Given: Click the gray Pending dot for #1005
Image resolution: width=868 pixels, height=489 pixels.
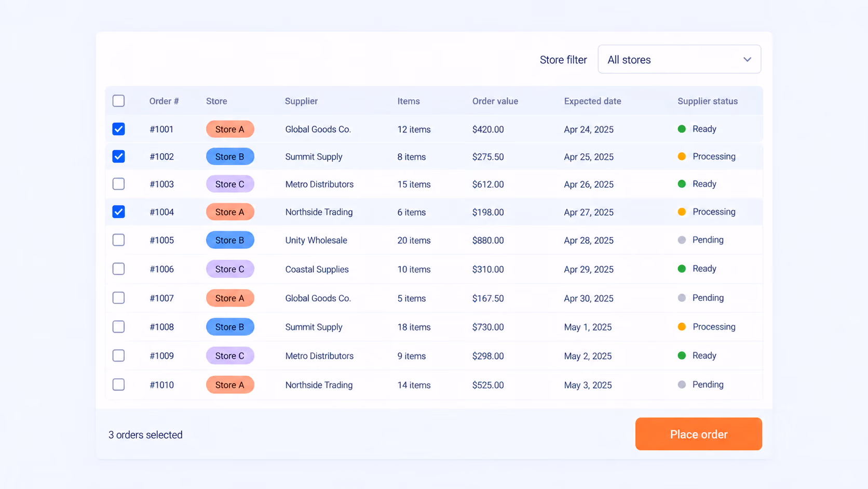Looking at the screenshot, I should pyautogui.click(x=682, y=240).
